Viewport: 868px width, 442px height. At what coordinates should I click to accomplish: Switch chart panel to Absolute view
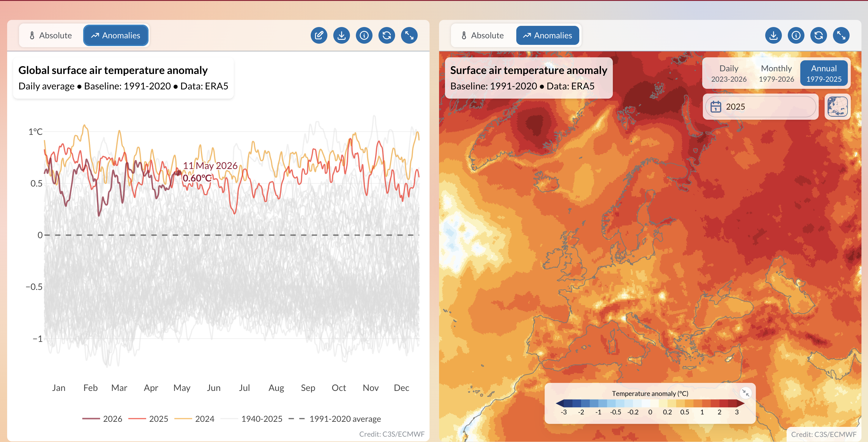click(50, 35)
